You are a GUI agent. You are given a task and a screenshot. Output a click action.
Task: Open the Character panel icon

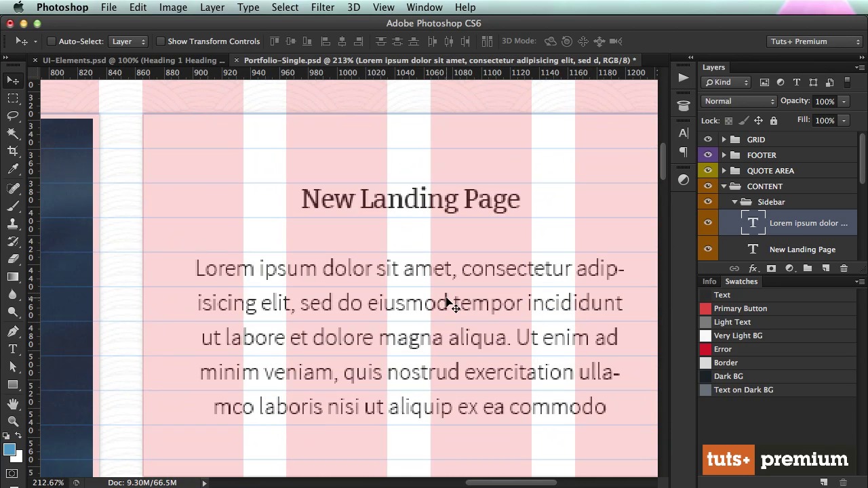(x=683, y=133)
